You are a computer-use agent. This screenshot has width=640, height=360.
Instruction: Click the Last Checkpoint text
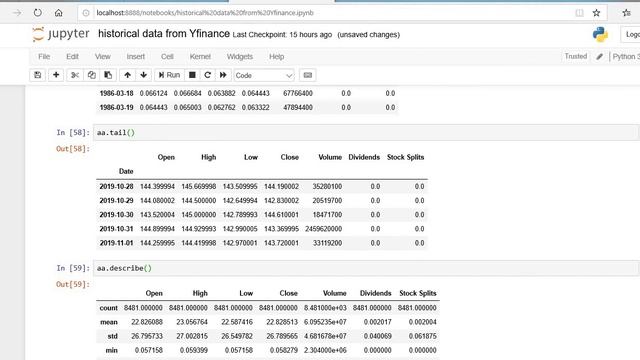point(282,35)
